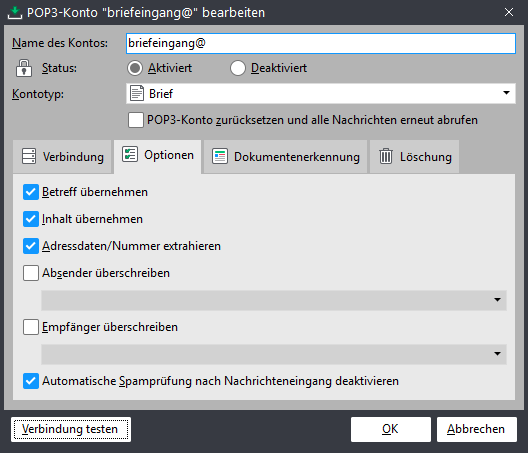Expand the Absender überschreiben dropdown

pos(274,300)
